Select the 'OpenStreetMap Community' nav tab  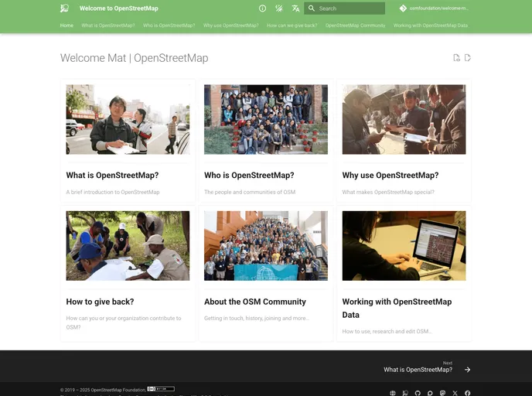pyautogui.click(x=355, y=26)
